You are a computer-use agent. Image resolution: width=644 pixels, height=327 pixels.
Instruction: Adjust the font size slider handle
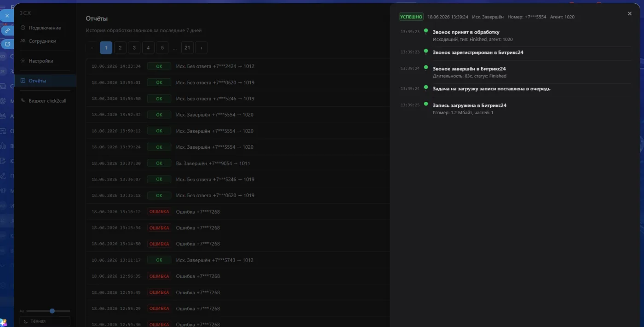click(52, 311)
